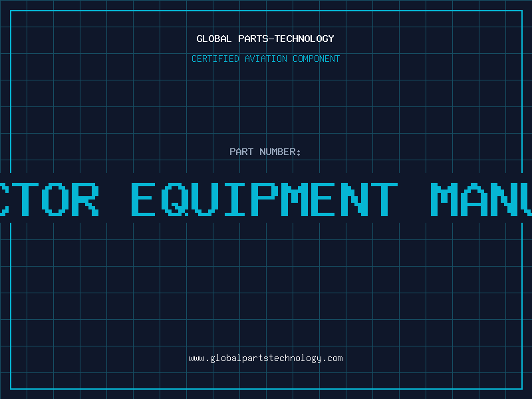
Task: Select the CERTIFIED AVIATION COMPONENT subtitle
Action: pyautogui.click(x=265, y=59)
